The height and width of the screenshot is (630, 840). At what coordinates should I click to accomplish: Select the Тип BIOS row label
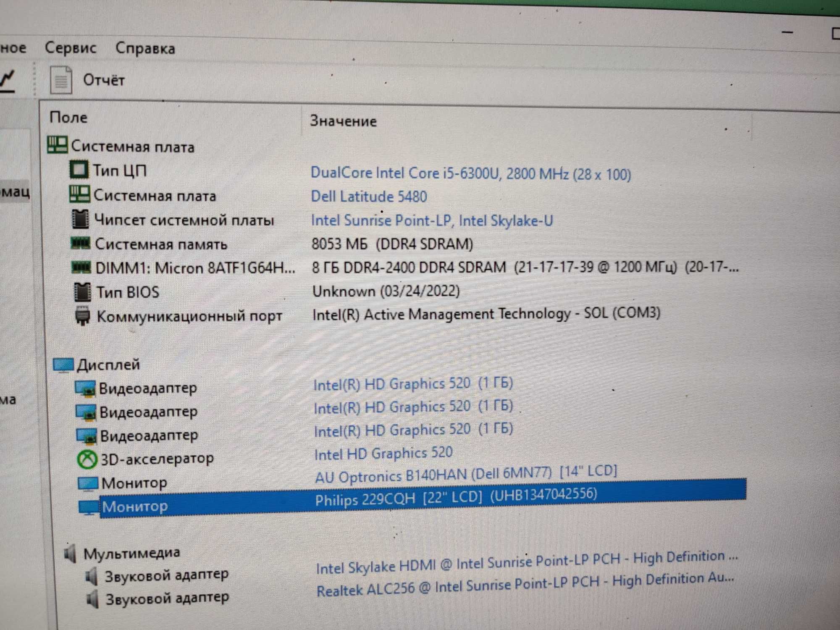click(x=128, y=292)
